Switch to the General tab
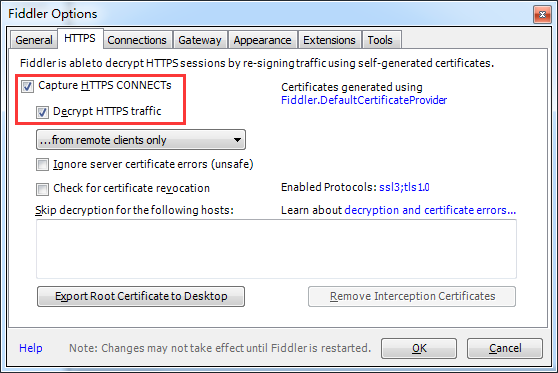The width and height of the screenshot is (558, 373). (x=34, y=40)
